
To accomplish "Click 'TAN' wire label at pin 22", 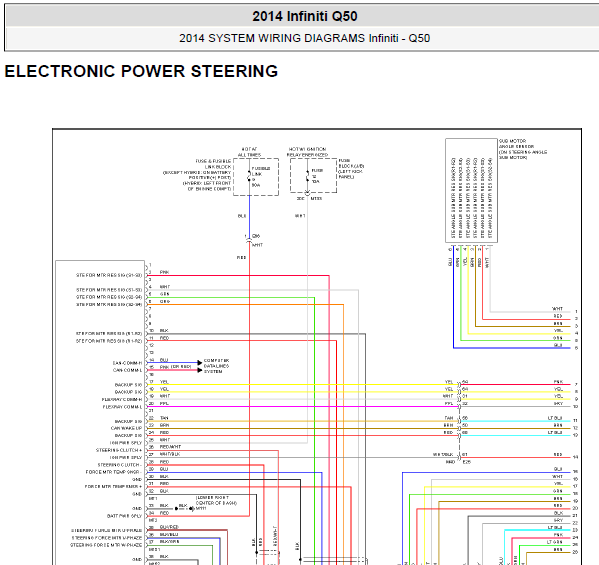I will coord(164,418).
